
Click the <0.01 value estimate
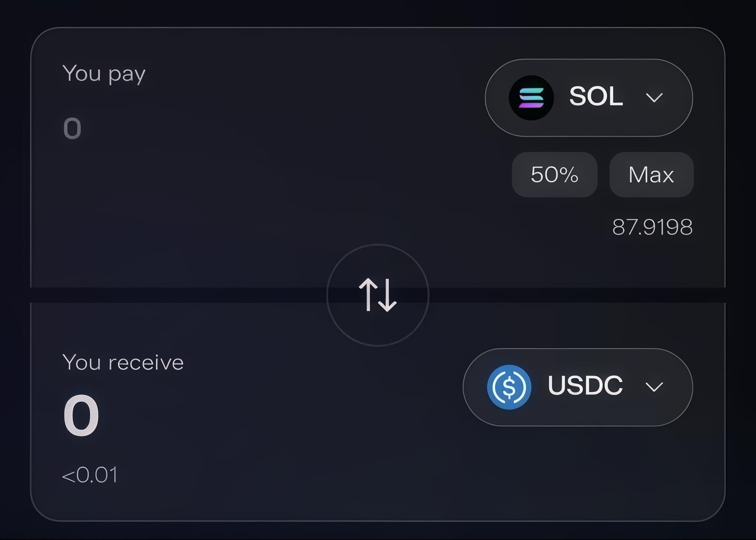[x=90, y=475]
